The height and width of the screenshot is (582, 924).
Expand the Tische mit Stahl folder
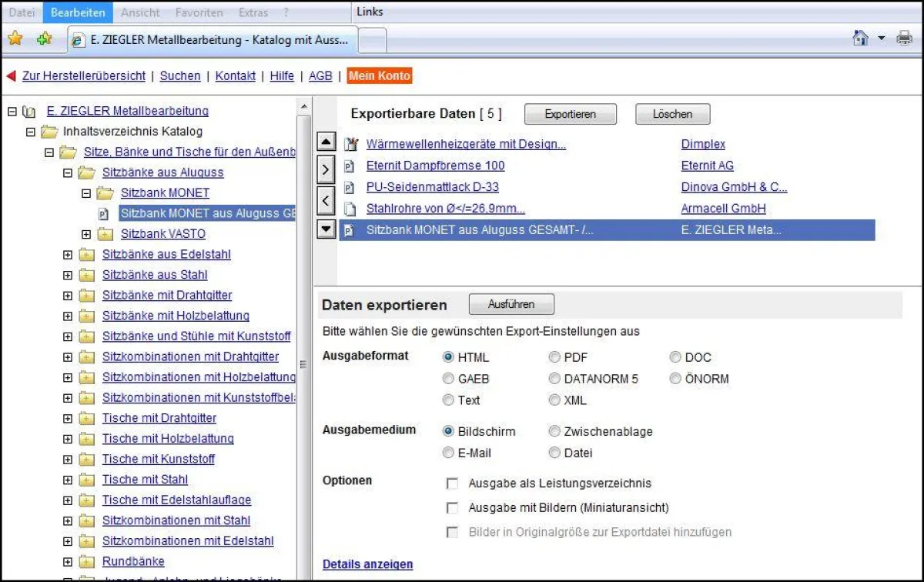click(68, 480)
